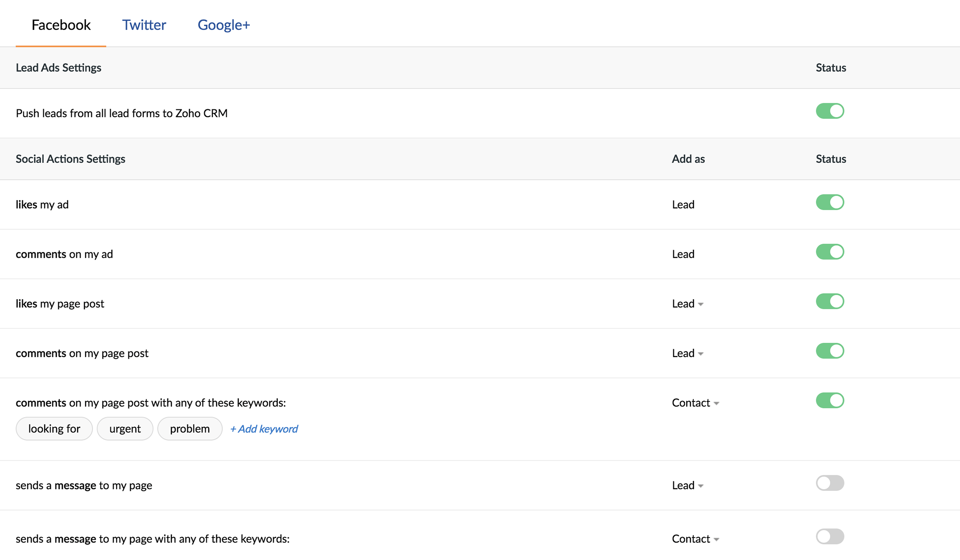Viewport: 960px width, 560px height.
Task: Select the 'looking for' keyword chip
Action: (x=54, y=429)
